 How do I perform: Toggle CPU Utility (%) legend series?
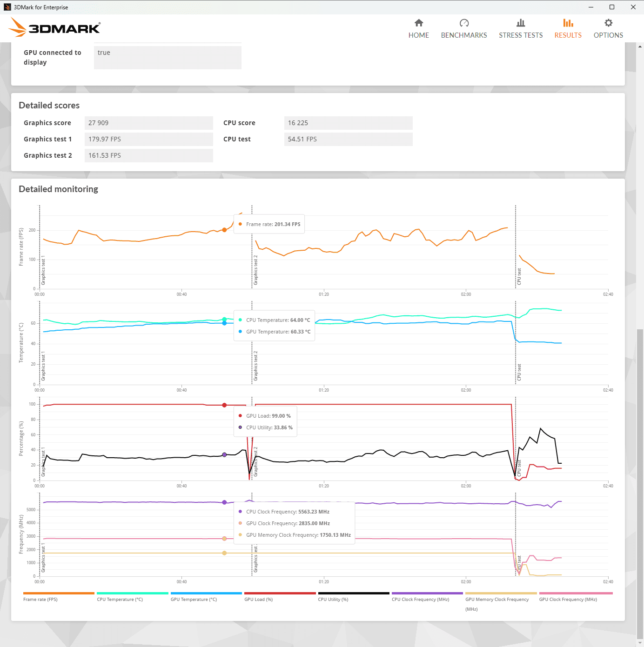tap(333, 600)
